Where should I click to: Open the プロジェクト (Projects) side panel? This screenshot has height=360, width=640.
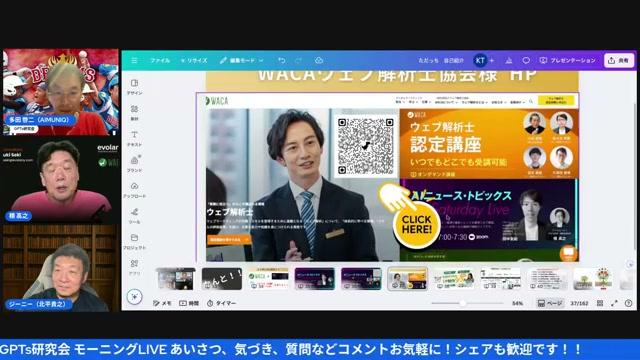point(134,242)
